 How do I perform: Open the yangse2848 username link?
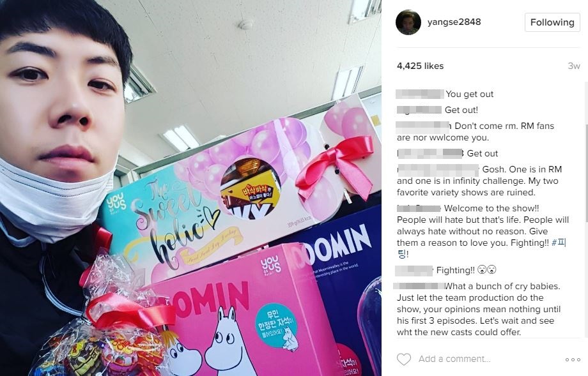[454, 22]
